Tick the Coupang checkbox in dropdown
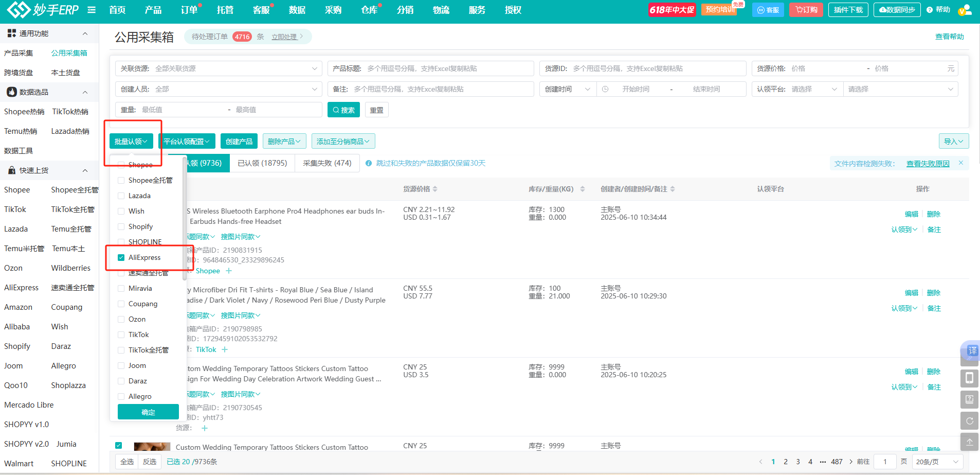Screen dimensions: 980x475 tap(121, 304)
